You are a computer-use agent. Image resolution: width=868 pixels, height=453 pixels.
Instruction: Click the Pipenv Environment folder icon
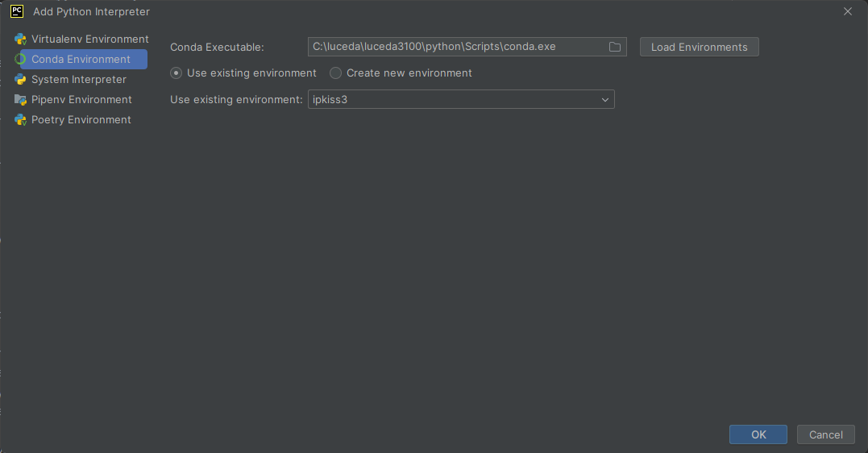pos(20,99)
